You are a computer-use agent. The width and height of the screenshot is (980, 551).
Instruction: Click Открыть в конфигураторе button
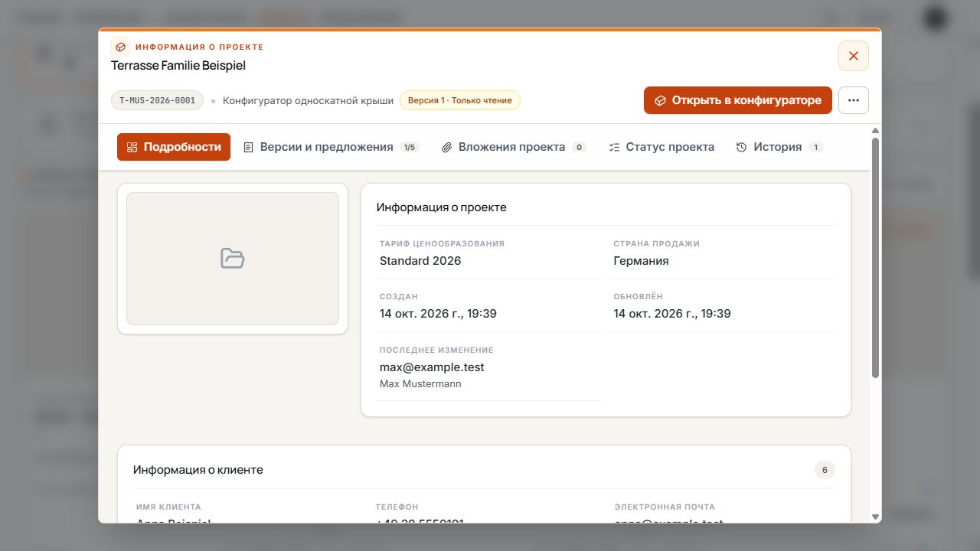pos(738,100)
